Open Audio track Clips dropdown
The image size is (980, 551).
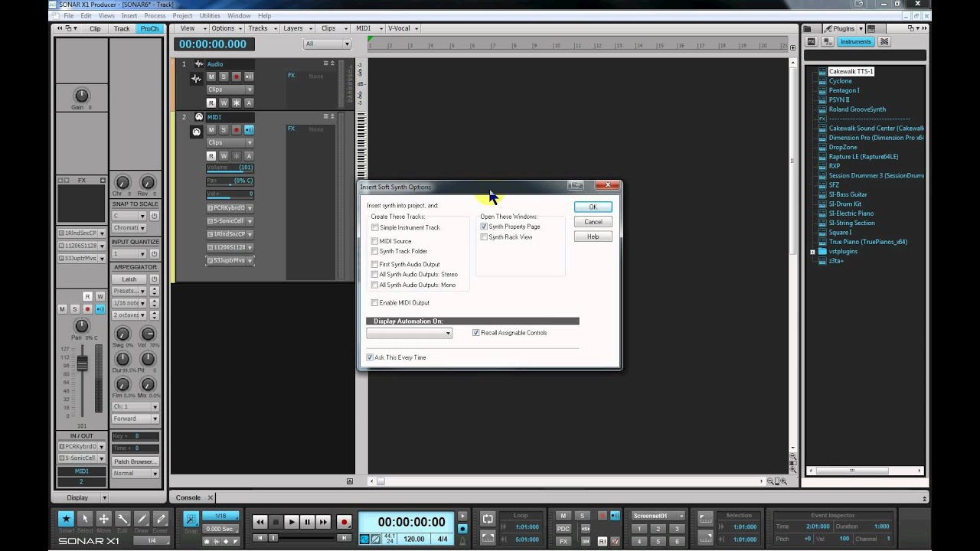[x=230, y=90]
